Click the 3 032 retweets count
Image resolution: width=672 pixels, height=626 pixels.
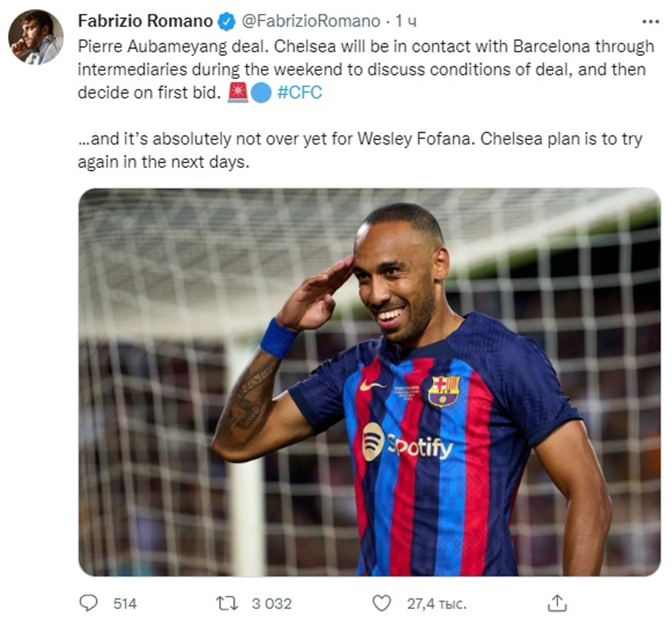tap(272, 603)
